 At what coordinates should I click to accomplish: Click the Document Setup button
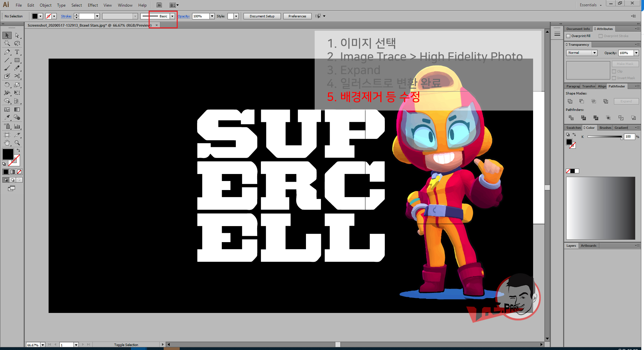[x=262, y=16]
